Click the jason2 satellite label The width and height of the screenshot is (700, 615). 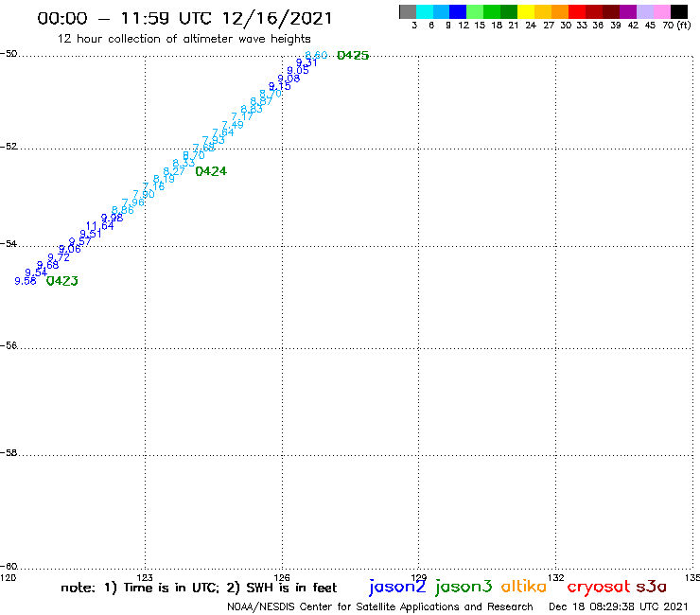(x=397, y=587)
